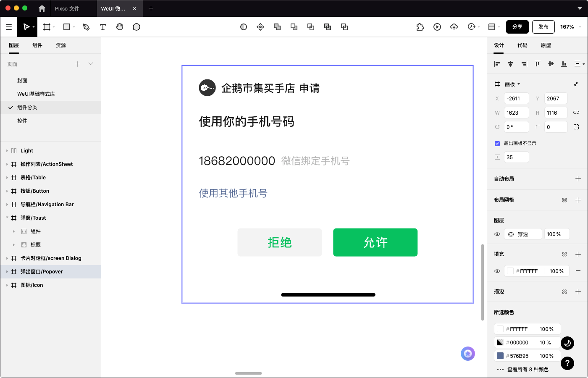Toggle dark mode moon button
Image resolution: width=588 pixels, height=378 pixels.
tap(567, 343)
